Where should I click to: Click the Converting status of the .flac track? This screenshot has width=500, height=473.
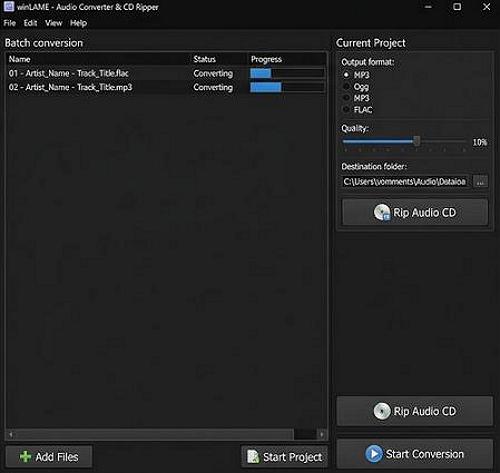(213, 73)
